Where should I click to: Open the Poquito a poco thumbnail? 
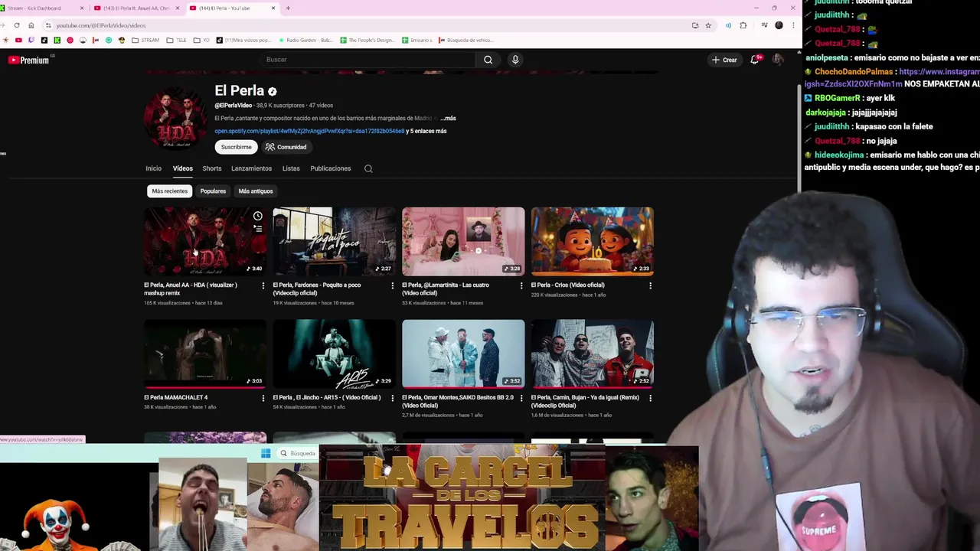334,241
